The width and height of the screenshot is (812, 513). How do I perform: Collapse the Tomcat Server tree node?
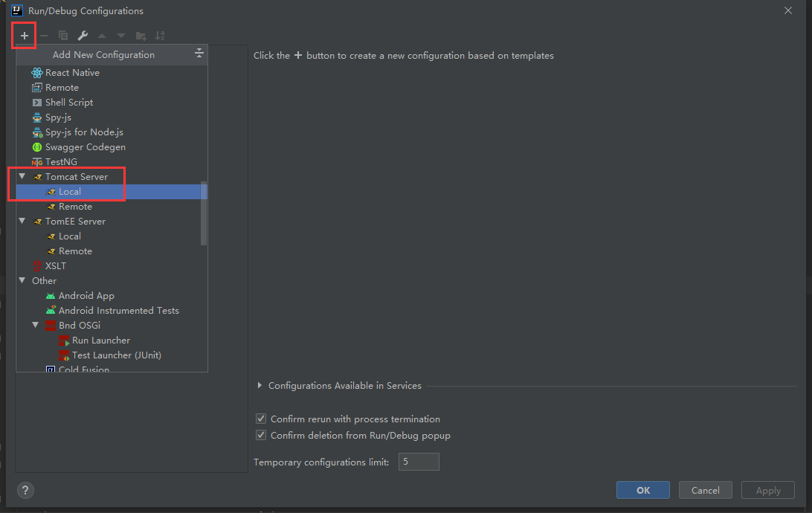[22, 176]
